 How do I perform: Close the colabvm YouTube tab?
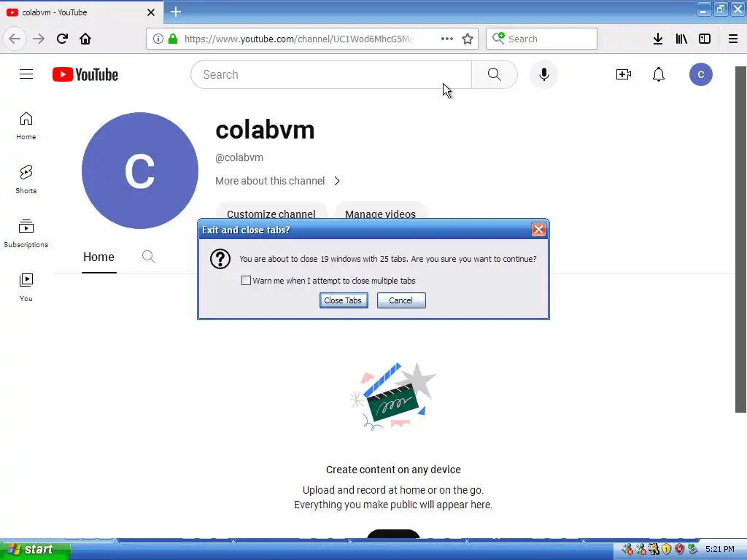(x=151, y=12)
